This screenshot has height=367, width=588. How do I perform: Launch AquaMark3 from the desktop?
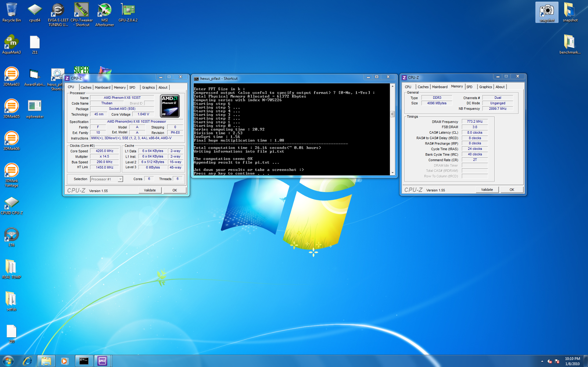click(x=11, y=44)
